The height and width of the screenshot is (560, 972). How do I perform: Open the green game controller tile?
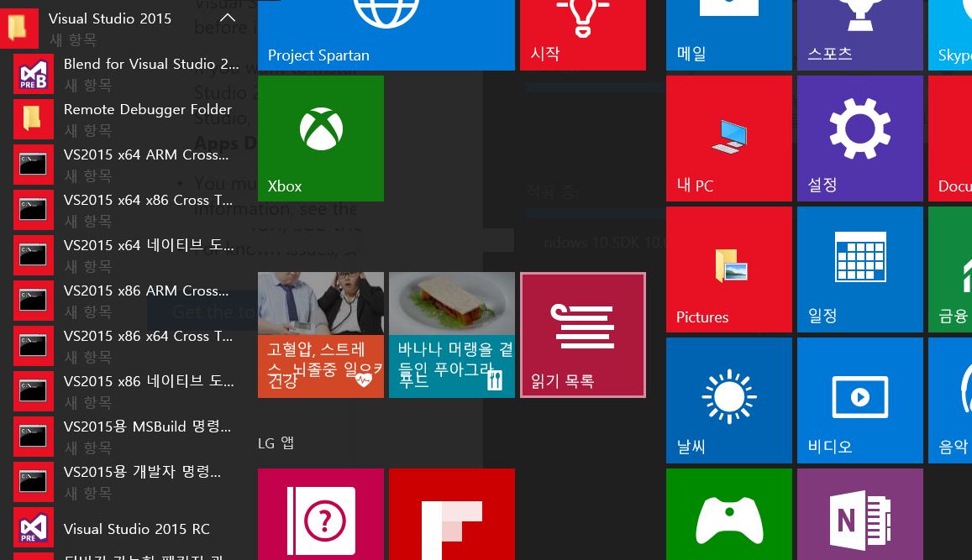pos(729,514)
